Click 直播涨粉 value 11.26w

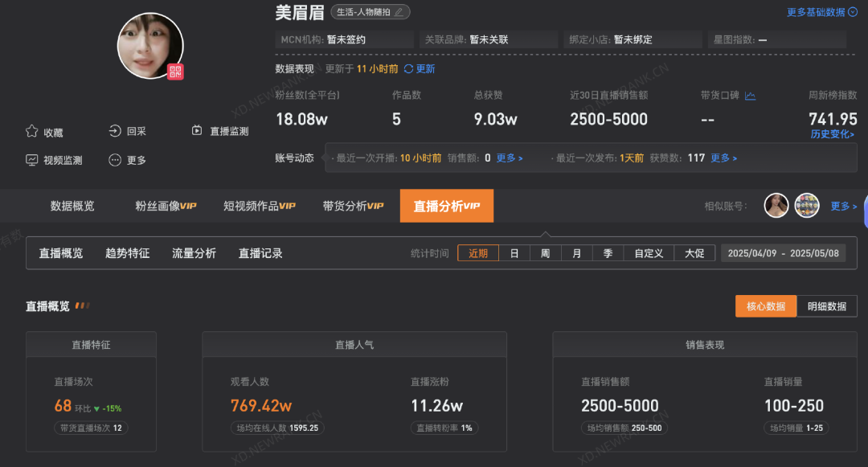coord(436,406)
